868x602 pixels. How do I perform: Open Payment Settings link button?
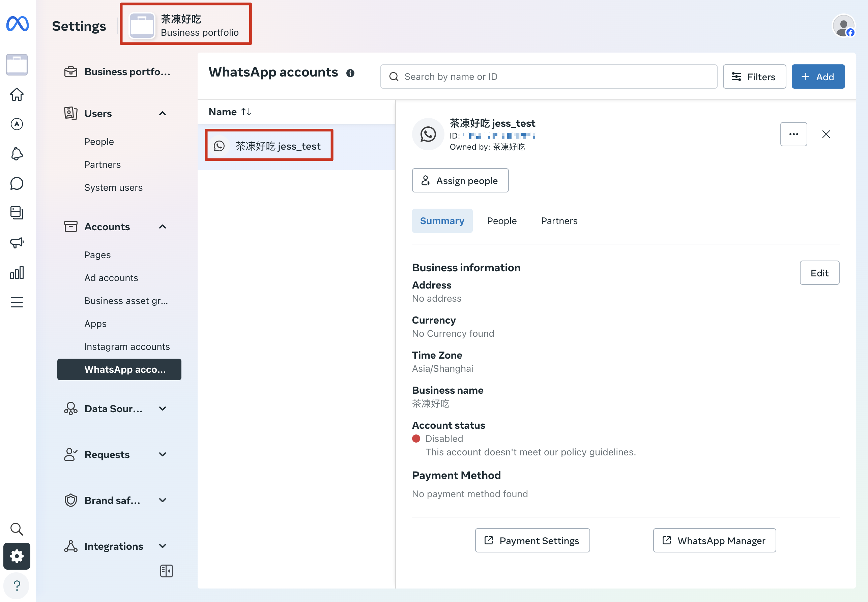532,540
